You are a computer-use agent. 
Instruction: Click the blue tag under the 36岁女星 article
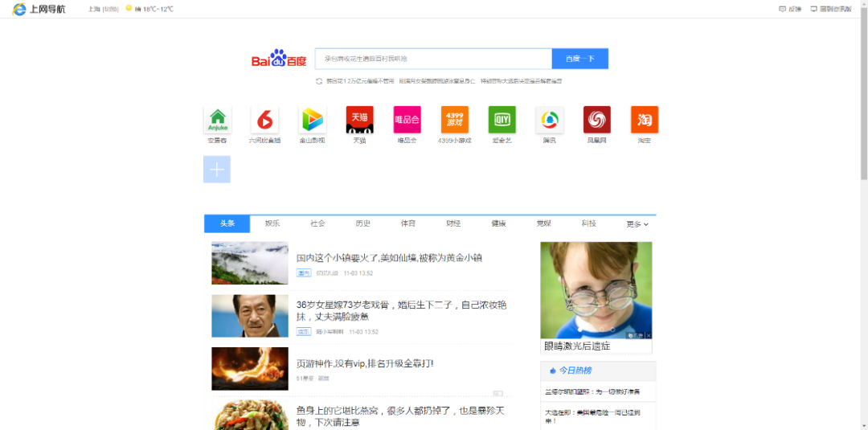coord(303,331)
